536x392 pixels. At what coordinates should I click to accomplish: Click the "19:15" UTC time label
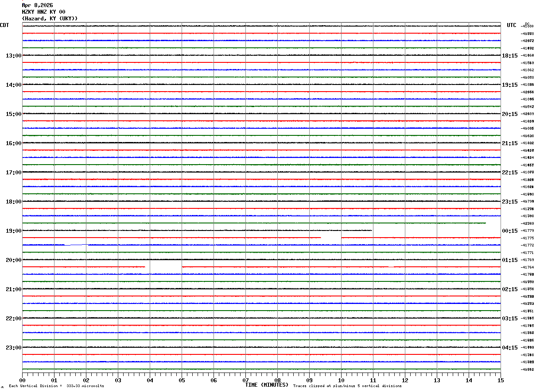[x=510, y=85]
